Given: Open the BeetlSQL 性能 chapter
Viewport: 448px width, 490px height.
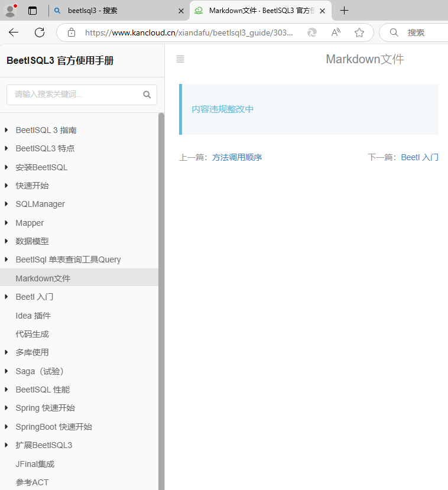Looking at the screenshot, I should coord(43,390).
